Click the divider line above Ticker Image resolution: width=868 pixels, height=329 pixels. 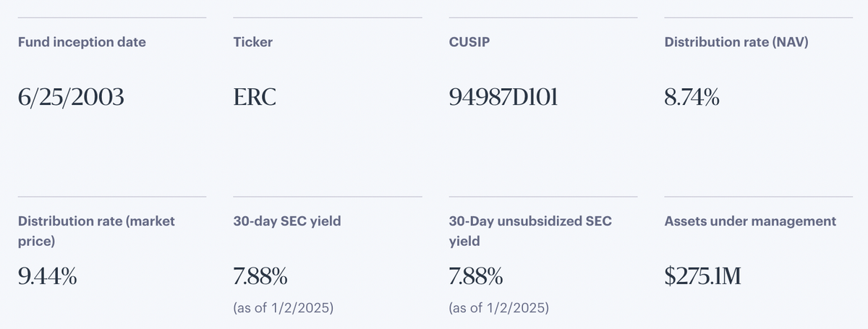point(328,17)
